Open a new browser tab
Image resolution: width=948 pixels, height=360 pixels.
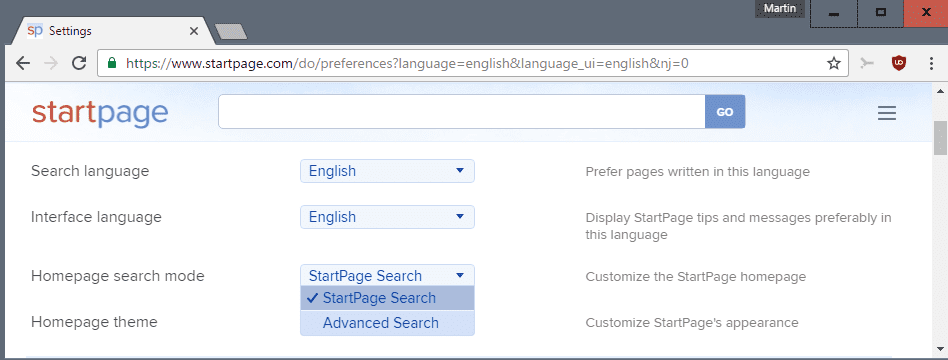(x=231, y=32)
